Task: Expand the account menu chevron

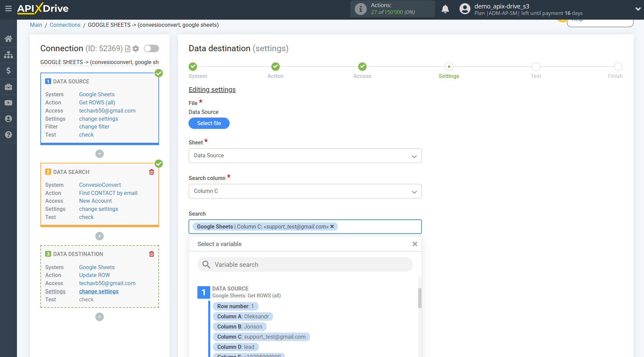Action: pyautogui.click(x=638, y=9)
